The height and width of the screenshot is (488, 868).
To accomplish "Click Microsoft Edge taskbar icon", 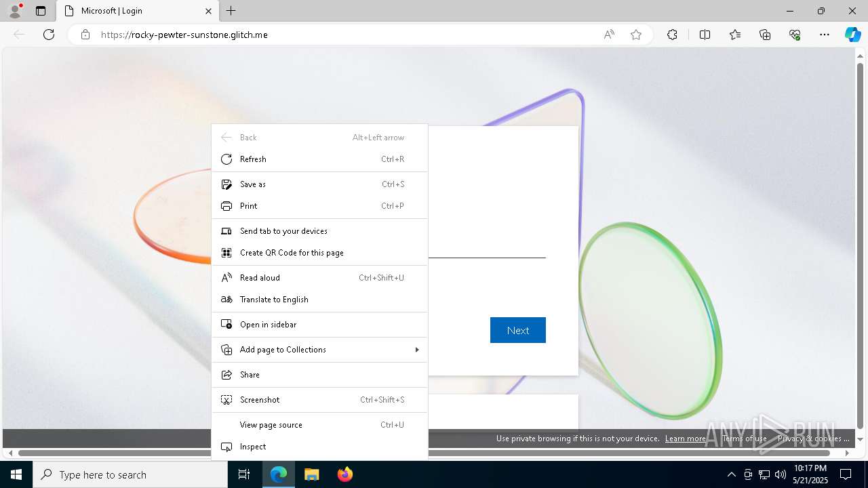I will [x=279, y=474].
